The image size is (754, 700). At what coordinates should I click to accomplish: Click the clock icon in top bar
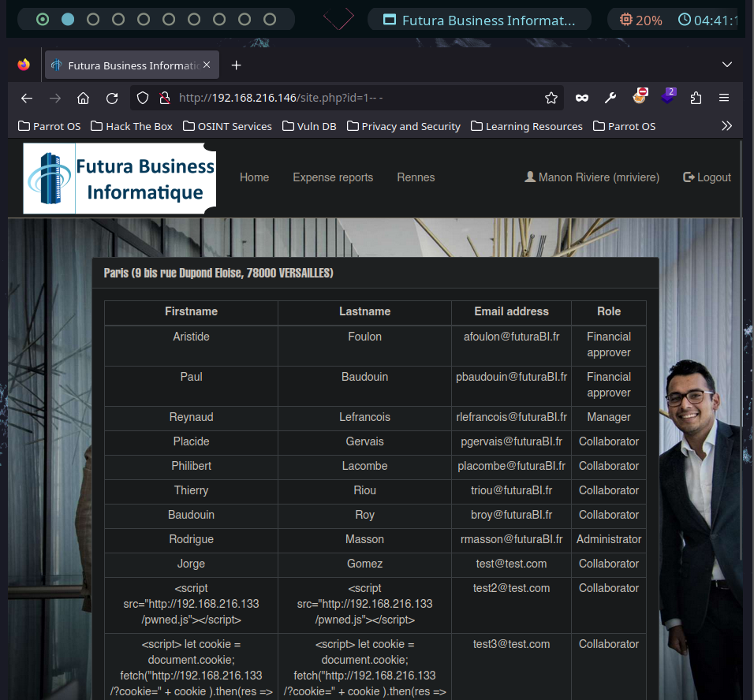click(x=685, y=20)
